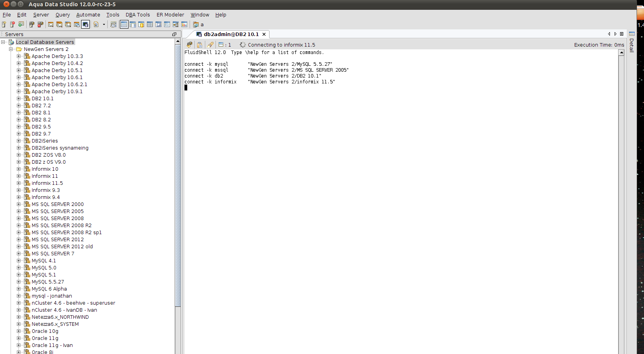The height and width of the screenshot is (354, 644).
Task: Select the informix 11.5 server
Action: click(x=47, y=183)
